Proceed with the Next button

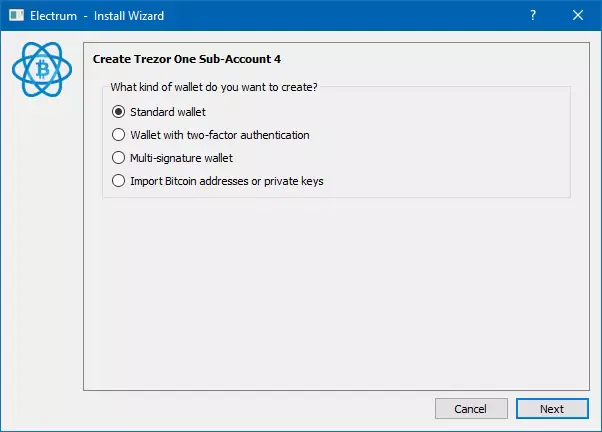point(551,409)
